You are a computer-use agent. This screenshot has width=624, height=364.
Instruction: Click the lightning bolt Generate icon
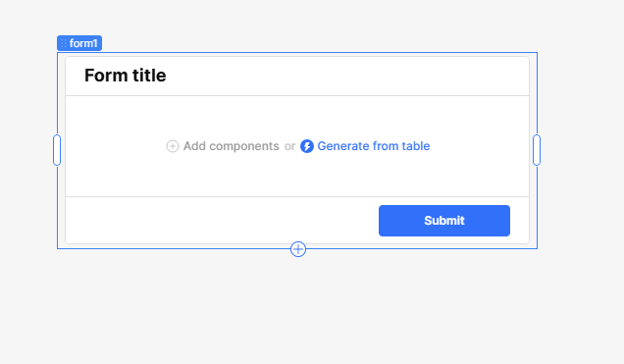click(x=307, y=146)
